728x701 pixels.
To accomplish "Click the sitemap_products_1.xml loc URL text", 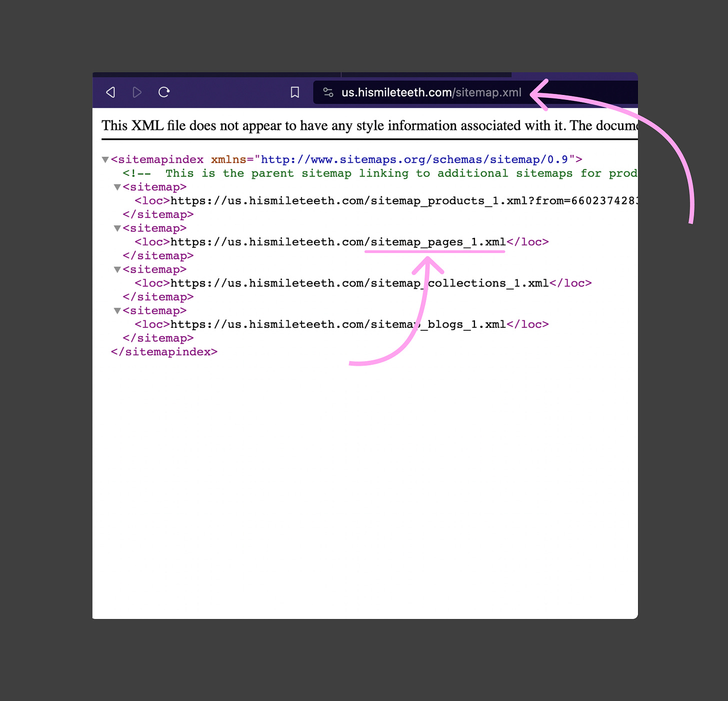I will [x=404, y=201].
